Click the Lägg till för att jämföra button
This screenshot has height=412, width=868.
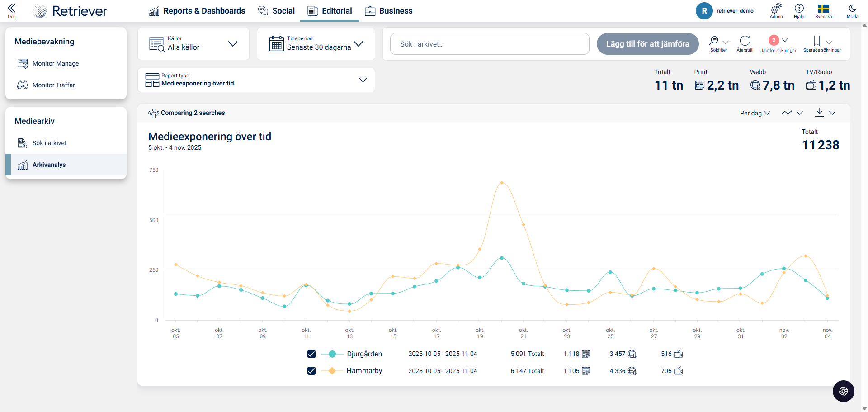point(647,44)
